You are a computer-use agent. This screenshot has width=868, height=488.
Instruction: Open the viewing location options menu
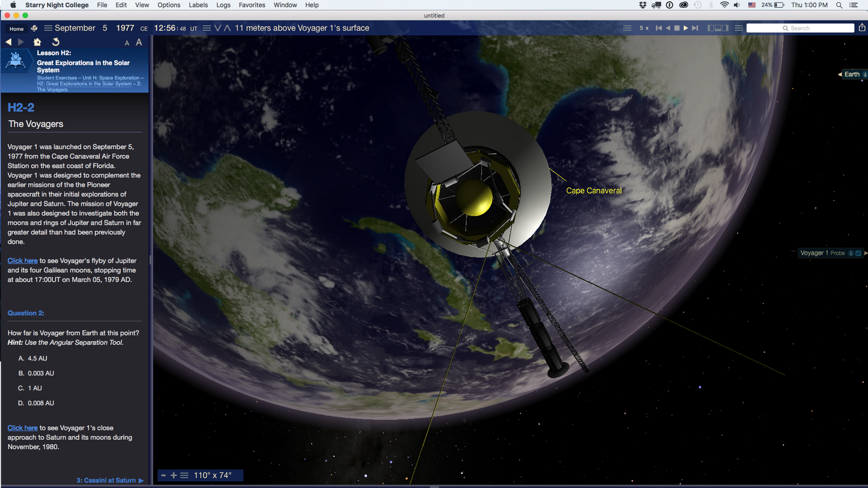click(207, 28)
